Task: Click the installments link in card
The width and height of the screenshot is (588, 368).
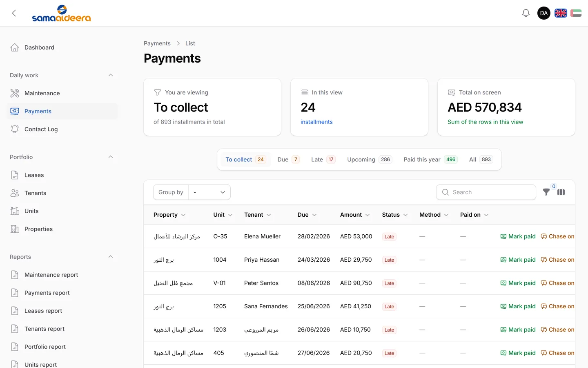Action: click(x=316, y=122)
